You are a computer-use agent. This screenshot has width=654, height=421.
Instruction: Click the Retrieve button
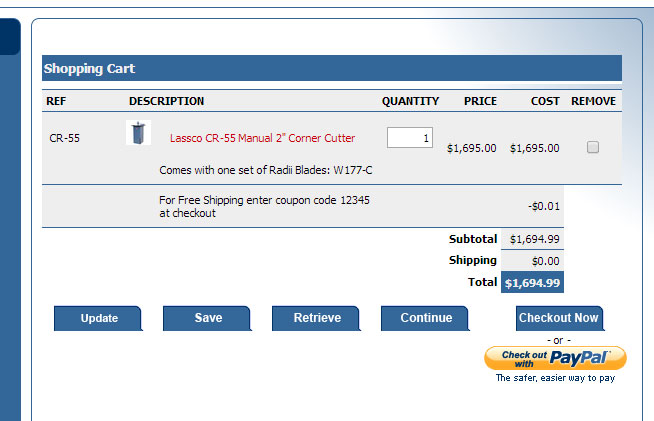tap(317, 318)
